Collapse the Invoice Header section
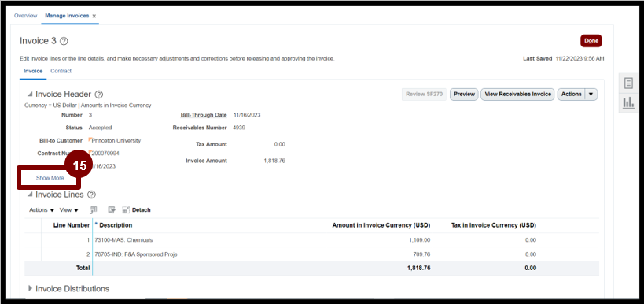 pos(30,94)
